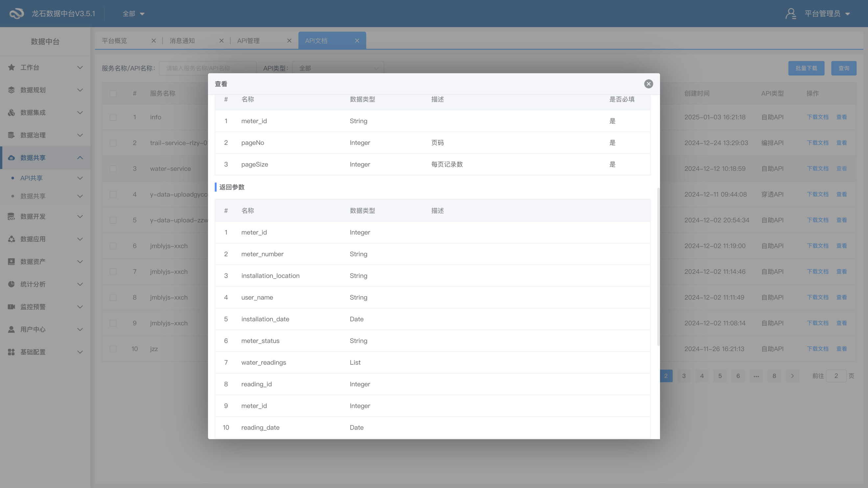This screenshot has width=868, height=488.
Task: Expand the 基础配置 menu
Action: coord(80,352)
